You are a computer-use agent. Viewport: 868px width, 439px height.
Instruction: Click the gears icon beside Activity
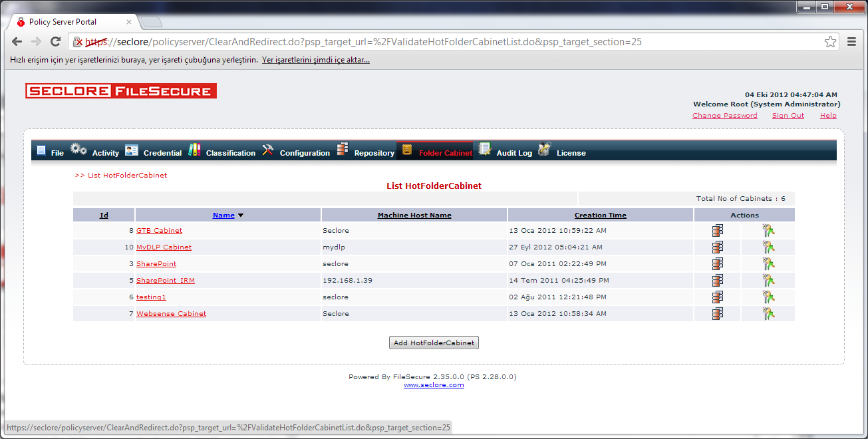[78, 150]
